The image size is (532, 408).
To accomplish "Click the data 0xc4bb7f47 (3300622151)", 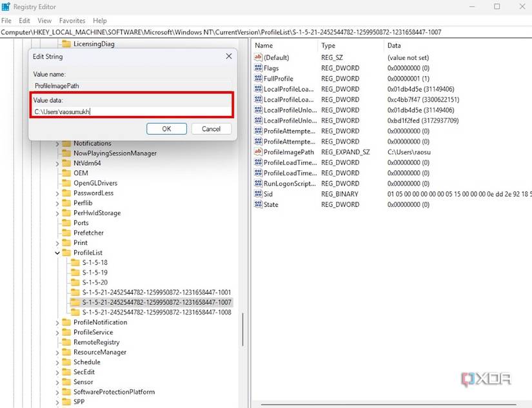I will (x=423, y=99).
